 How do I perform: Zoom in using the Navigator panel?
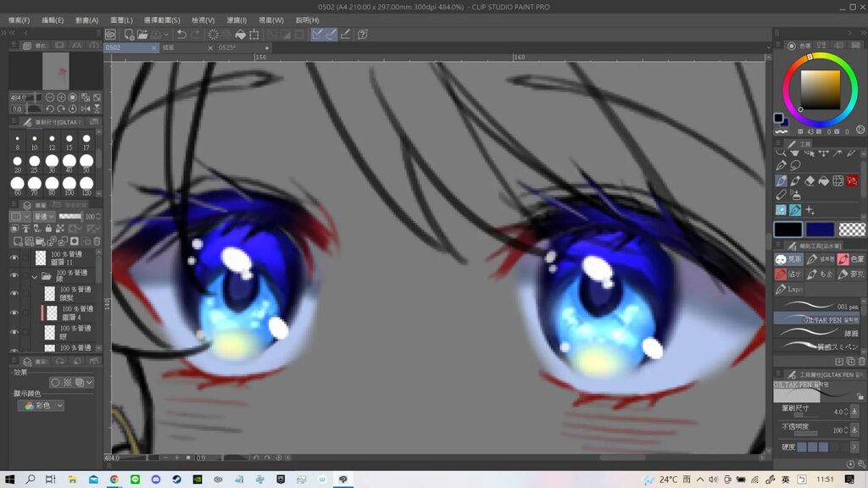pyautogui.click(x=61, y=97)
